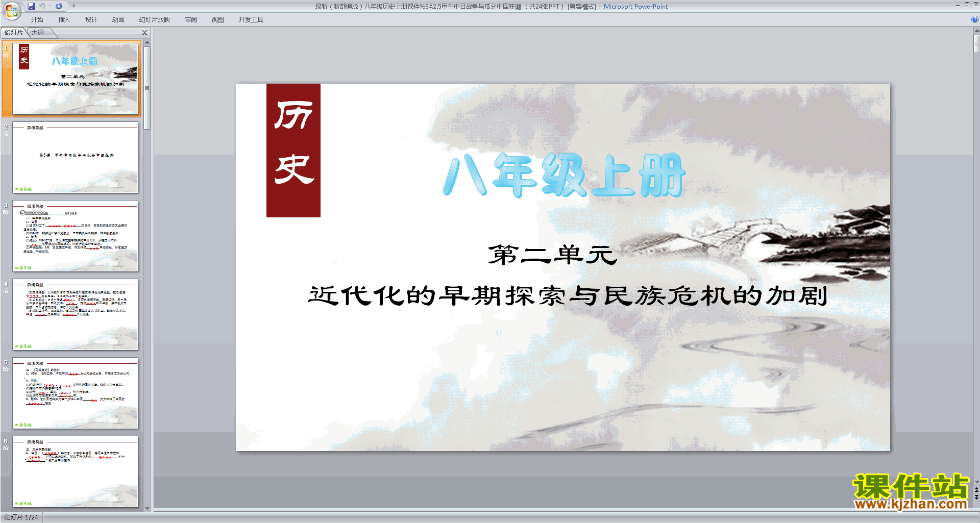Open the undo history dropdown arrow

pos(50,6)
